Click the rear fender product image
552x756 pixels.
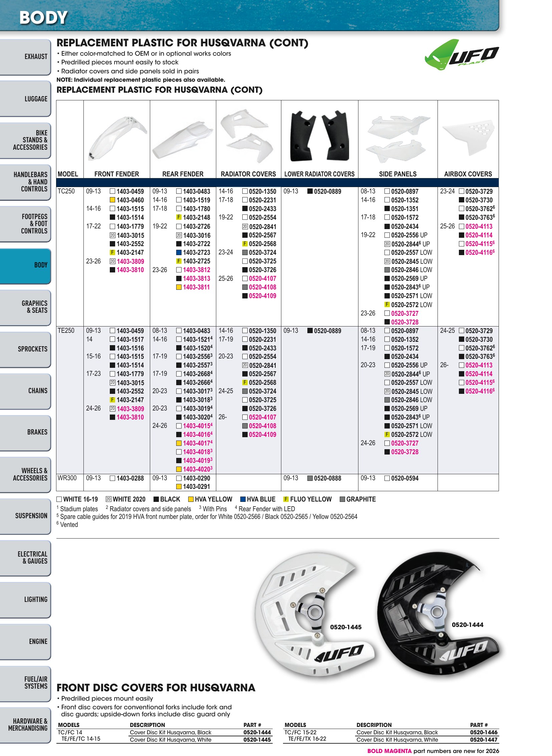[x=183, y=139]
